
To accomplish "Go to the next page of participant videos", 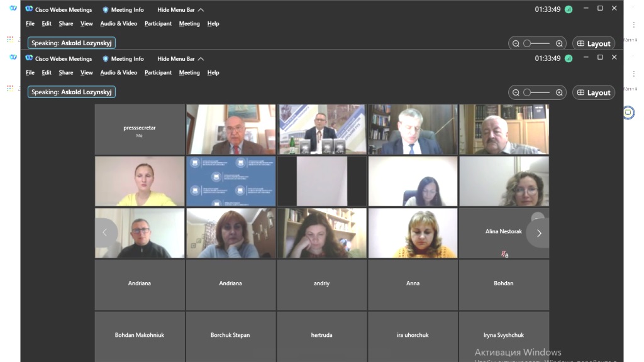I will coord(538,233).
